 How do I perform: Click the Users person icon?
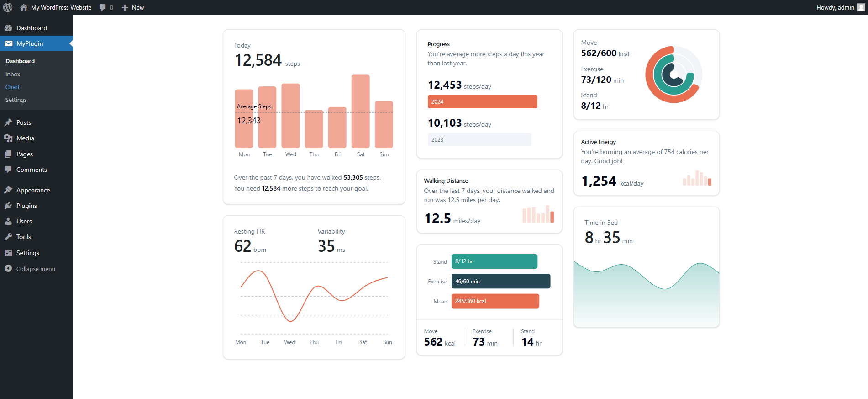click(8, 221)
